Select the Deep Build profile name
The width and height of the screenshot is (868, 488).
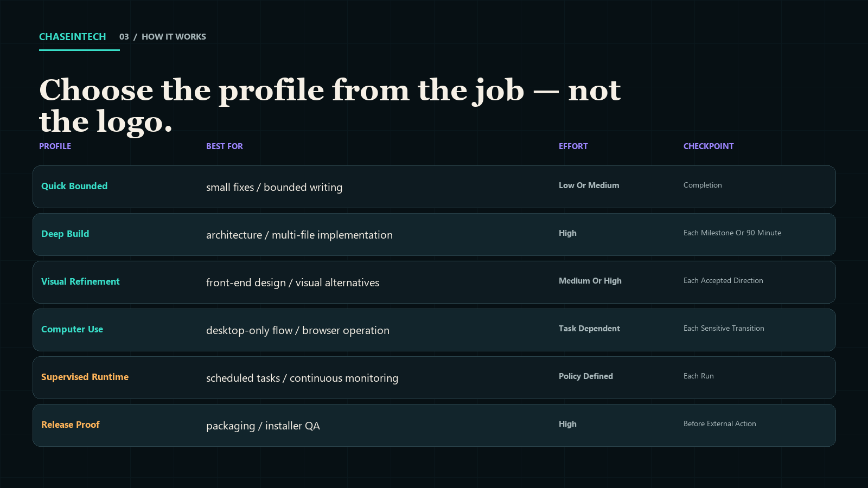65,234
